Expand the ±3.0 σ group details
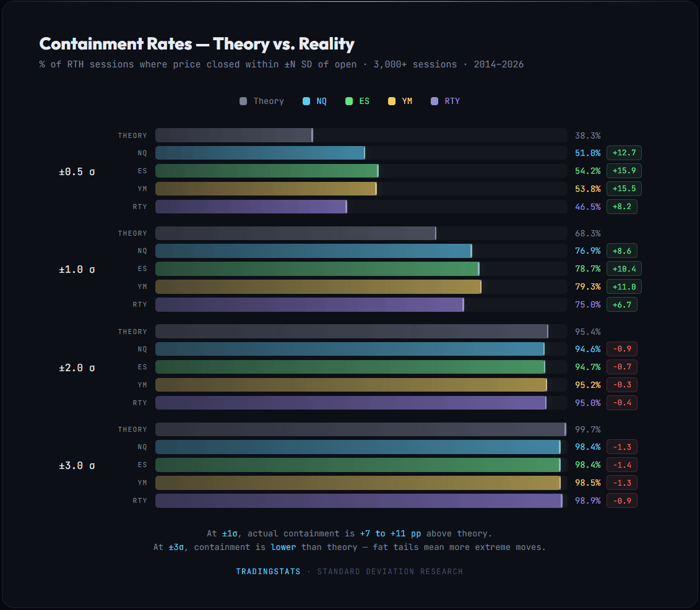 click(76, 465)
